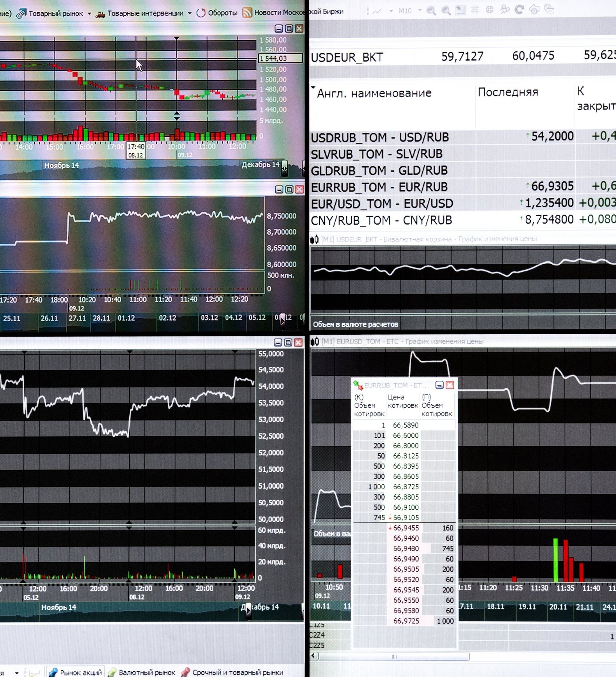
Task: Click the crosshair cursor icon
Action: 490,10
